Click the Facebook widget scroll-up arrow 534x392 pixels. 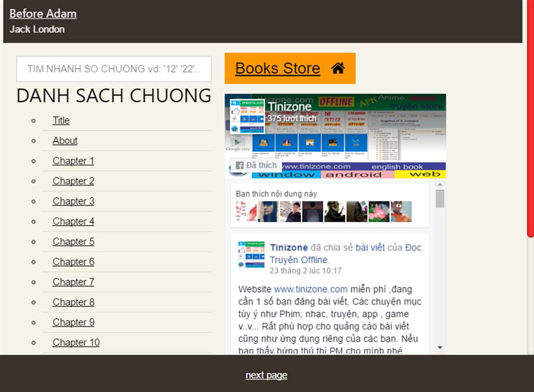tap(440, 184)
